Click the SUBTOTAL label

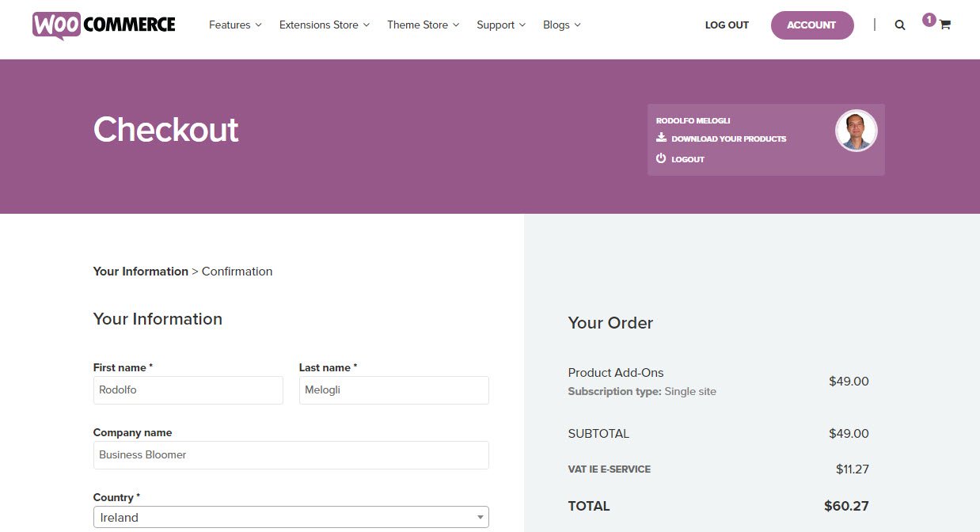click(599, 434)
